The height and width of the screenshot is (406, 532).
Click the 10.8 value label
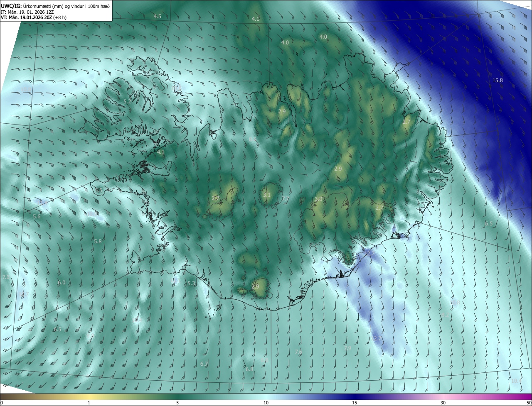tap(455, 303)
